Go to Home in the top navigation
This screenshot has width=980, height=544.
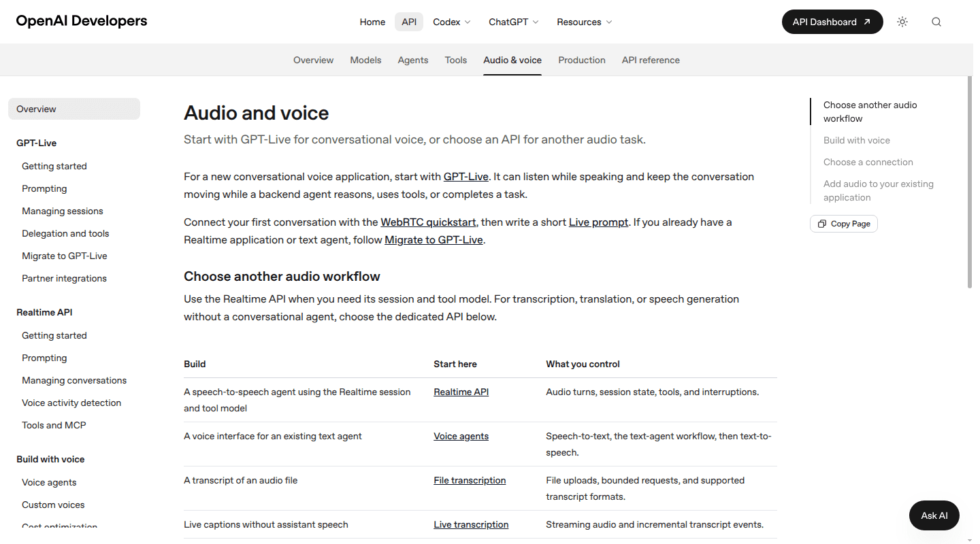372,22
